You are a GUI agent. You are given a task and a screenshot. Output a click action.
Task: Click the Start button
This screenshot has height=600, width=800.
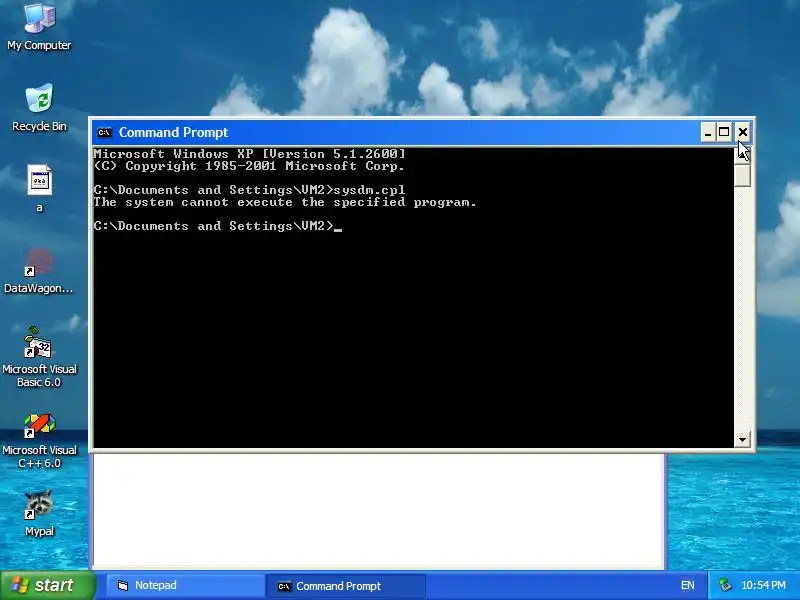tap(48, 585)
